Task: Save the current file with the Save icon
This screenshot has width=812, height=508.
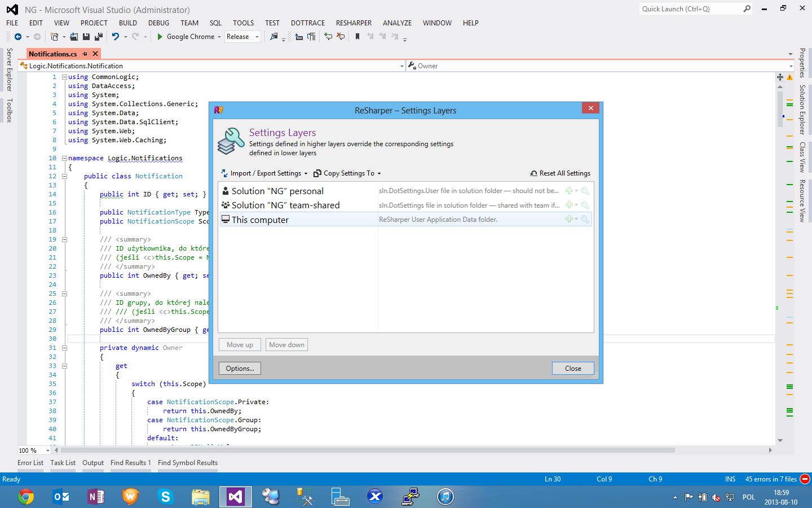Action: [x=86, y=37]
